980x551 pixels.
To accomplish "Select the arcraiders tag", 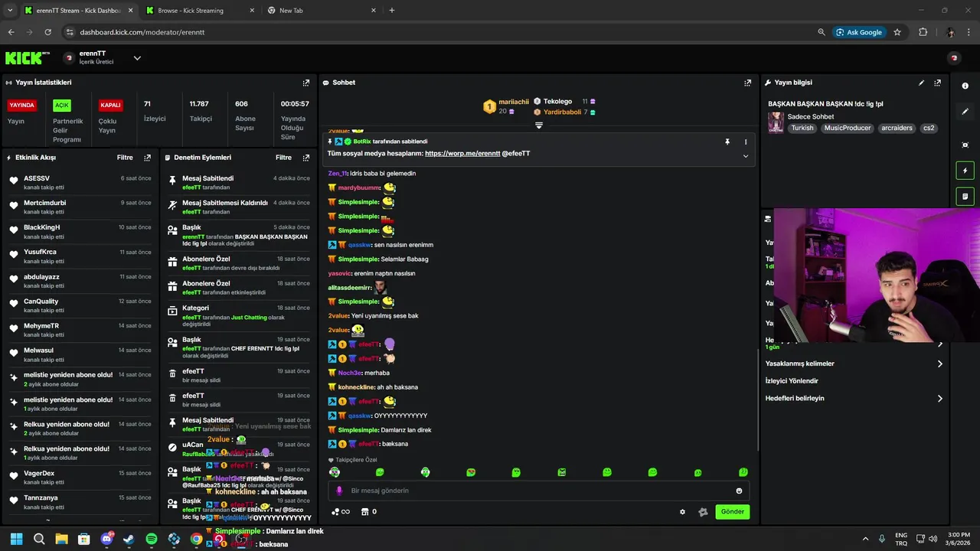I will pos(897,128).
